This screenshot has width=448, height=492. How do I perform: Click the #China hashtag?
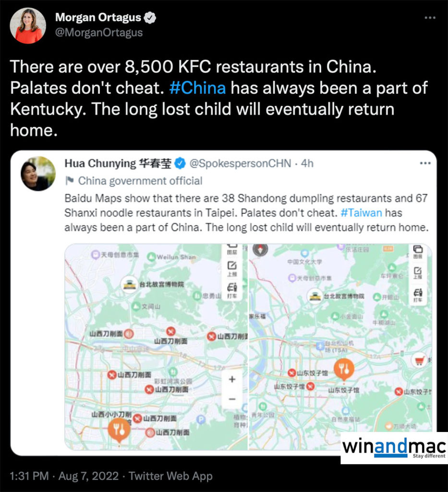coord(197,88)
